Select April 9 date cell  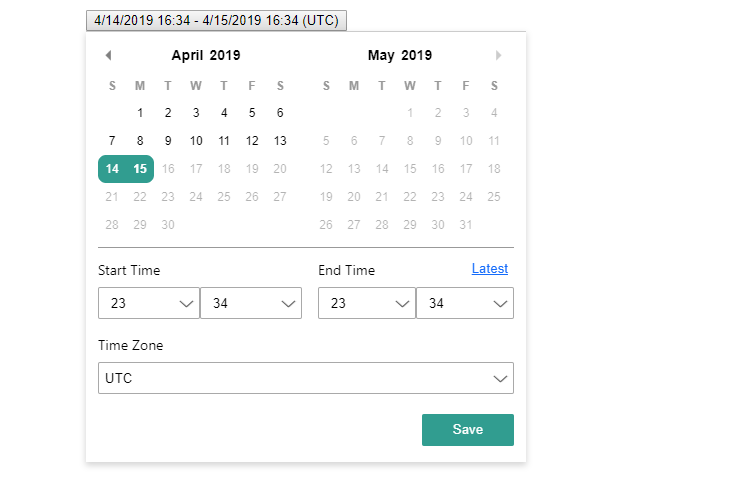pos(168,141)
